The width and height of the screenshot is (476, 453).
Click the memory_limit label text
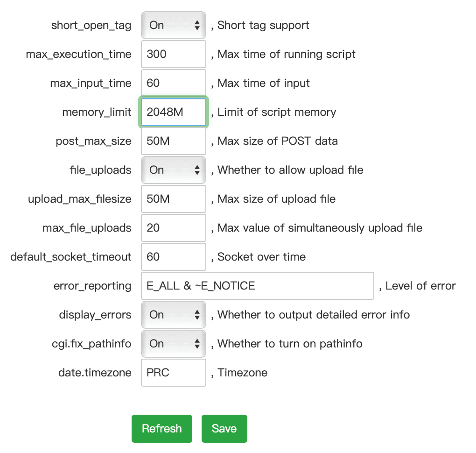tap(97, 112)
